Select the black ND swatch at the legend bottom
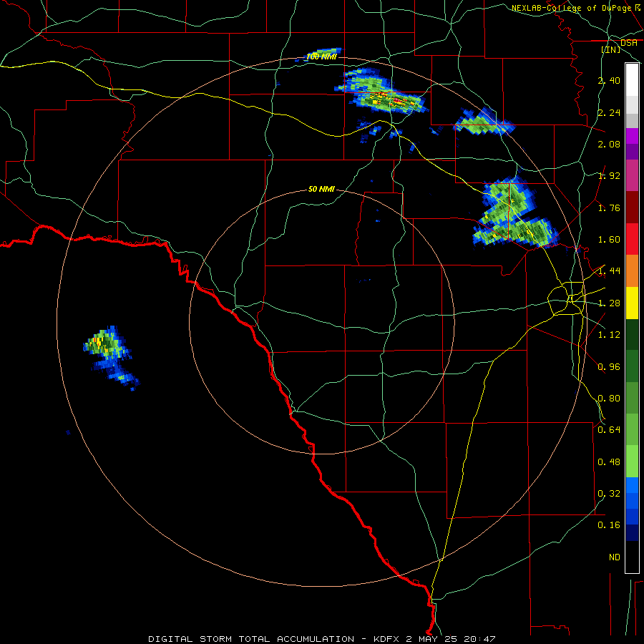The image size is (644, 644). point(632,557)
